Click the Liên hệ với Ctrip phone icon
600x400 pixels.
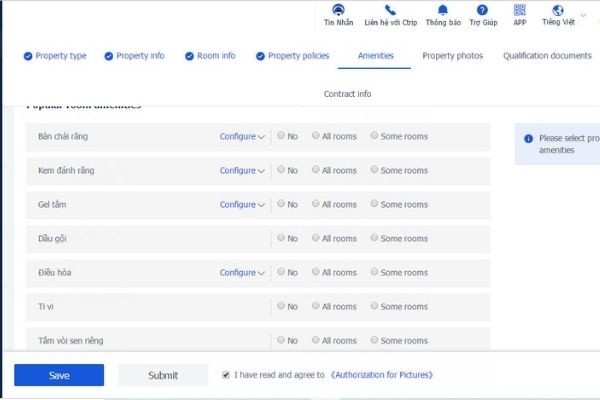pos(390,10)
